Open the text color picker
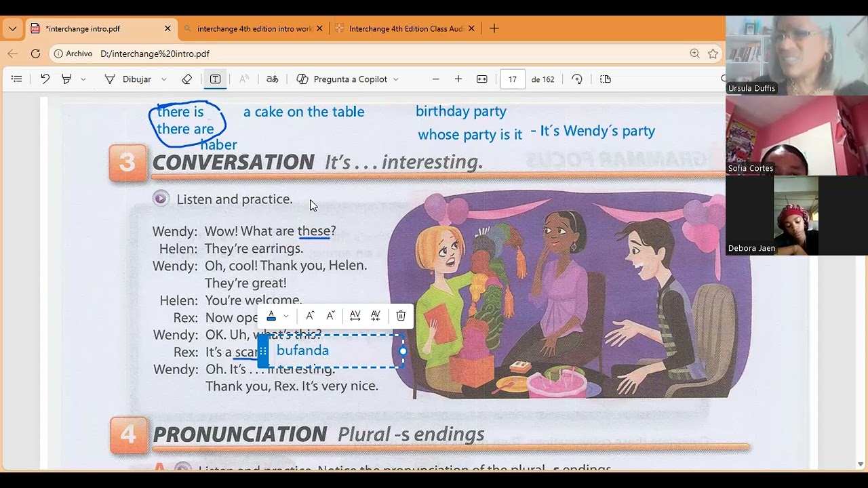This screenshot has width=868, height=488. [271, 316]
